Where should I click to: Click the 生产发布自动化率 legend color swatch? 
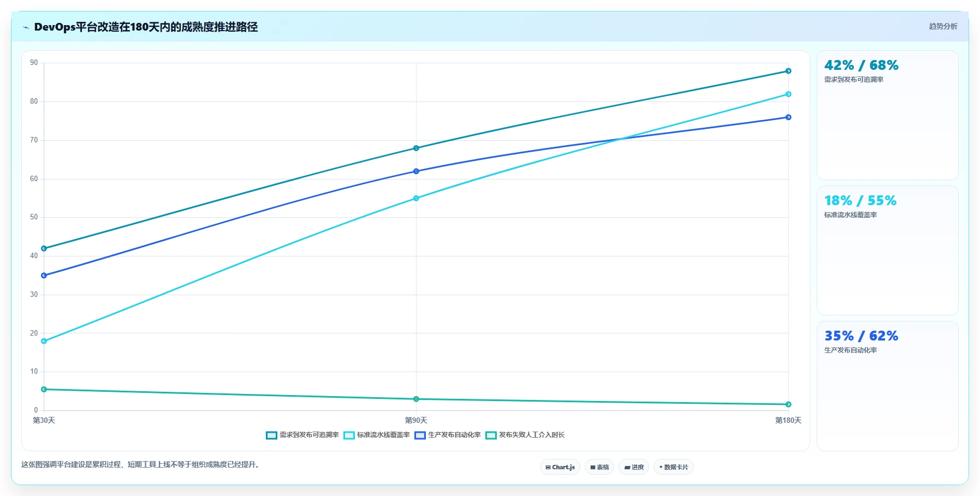coord(420,435)
